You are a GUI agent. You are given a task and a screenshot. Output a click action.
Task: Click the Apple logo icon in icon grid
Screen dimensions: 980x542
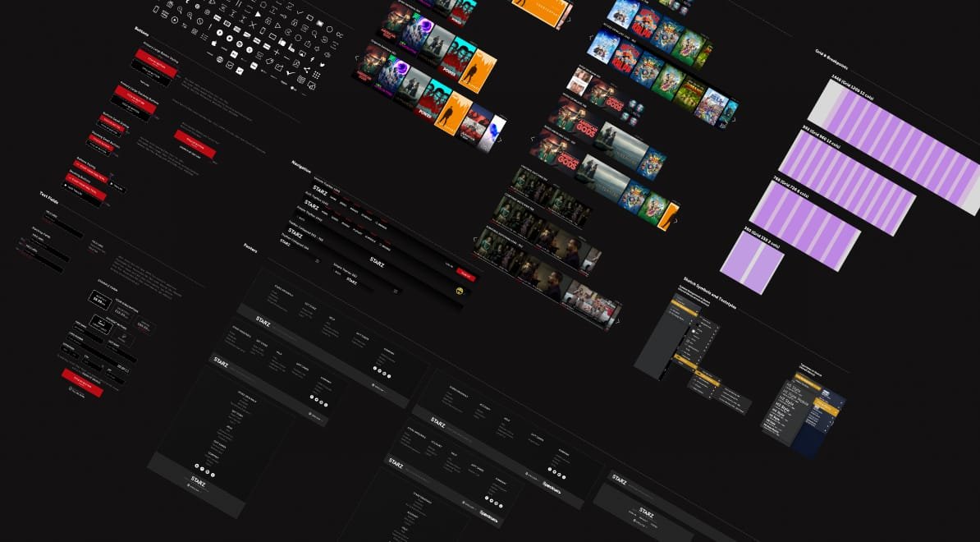(213, 44)
